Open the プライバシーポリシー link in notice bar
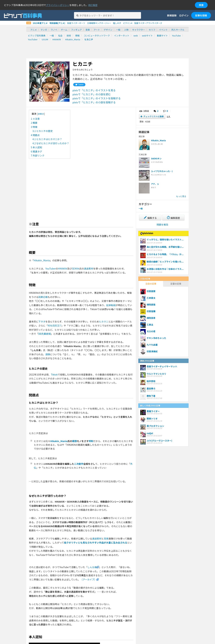The image size is (215, 644). click(58, 5)
